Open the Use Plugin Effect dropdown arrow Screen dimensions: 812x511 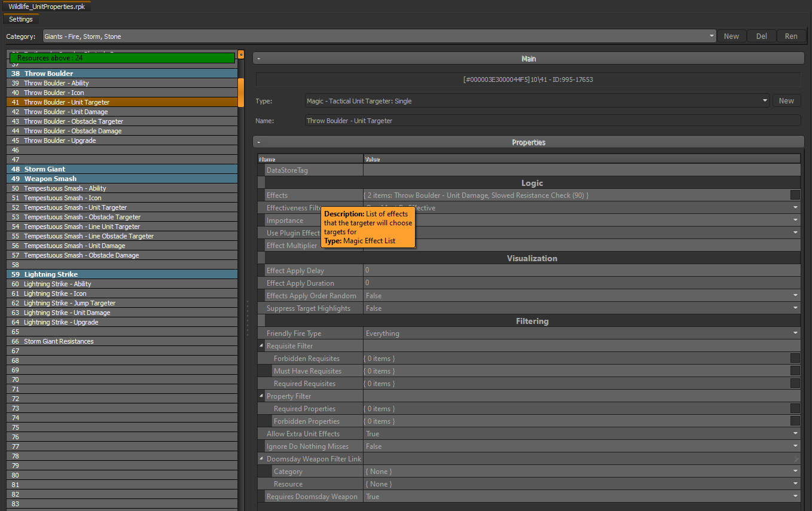click(x=796, y=232)
